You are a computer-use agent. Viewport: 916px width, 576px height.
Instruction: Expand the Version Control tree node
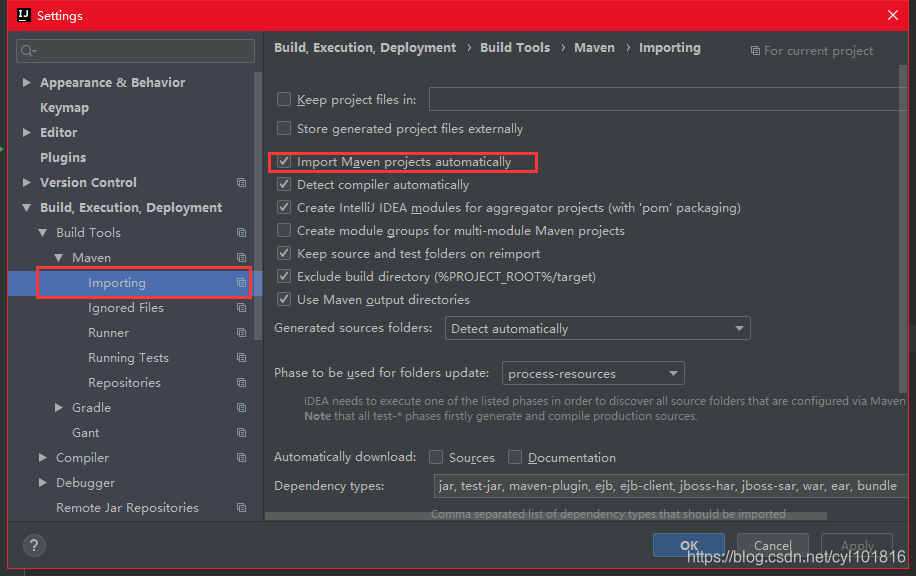point(26,183)
